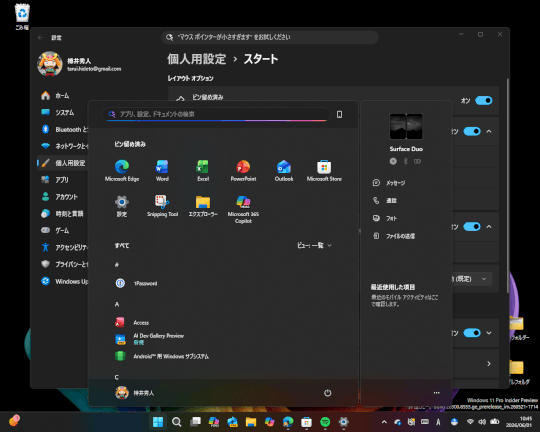Image resolution: width=540 pixels, height=432 pixels.
Task: Start PowerPoint from pinned apps
Action: point(243,171)
